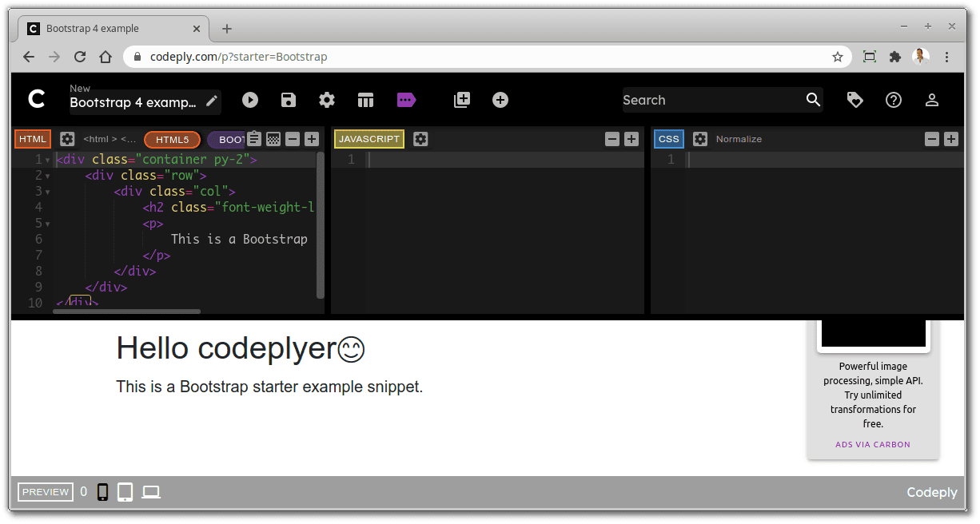
Task: Click the HTML editor vertical scrollbar
Action: click(321, 225)
